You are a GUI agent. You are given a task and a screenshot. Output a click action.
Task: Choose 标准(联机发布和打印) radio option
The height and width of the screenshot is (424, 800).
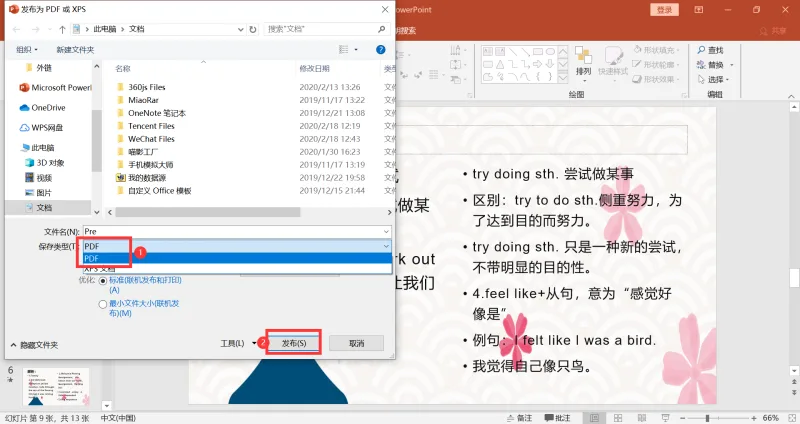[x=103, y=281]
